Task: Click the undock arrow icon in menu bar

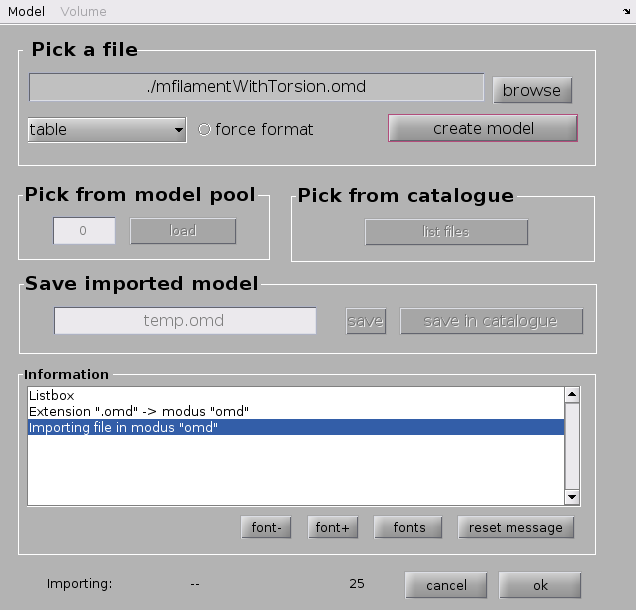Action: (x=626, y=12)
